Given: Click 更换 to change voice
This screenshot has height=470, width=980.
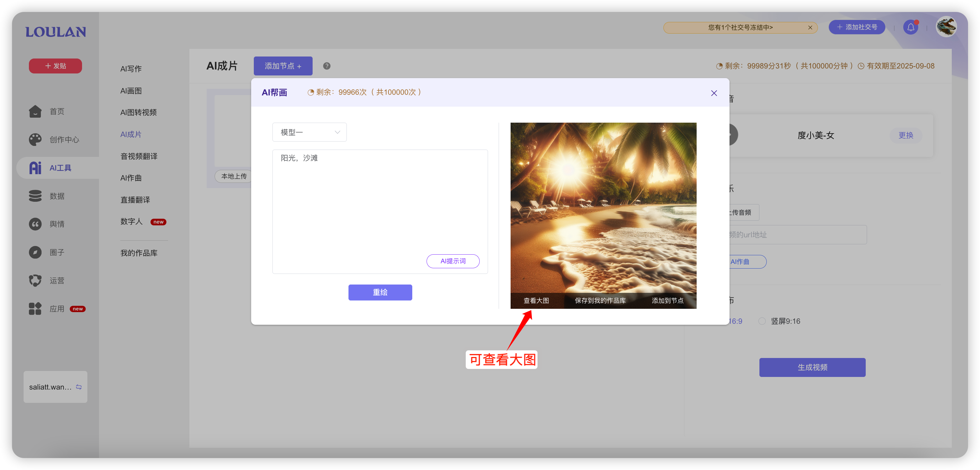Looking at the screenshot, I should point(906,136).
